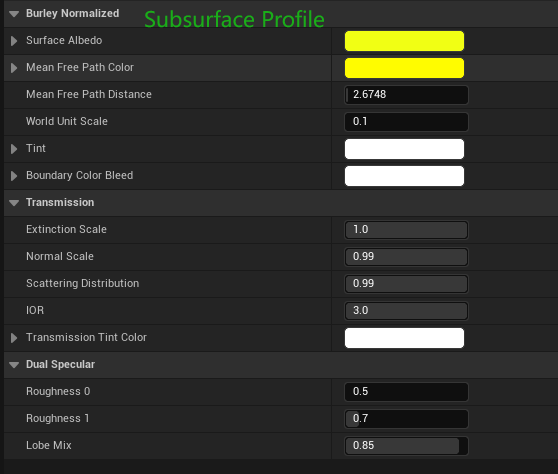Click Mean Free Path Distance value field

[x=406, y=95]
